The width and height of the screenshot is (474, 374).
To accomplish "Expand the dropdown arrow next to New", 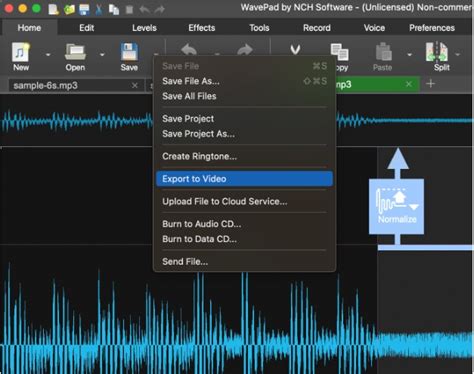I will tap(48, 54).
